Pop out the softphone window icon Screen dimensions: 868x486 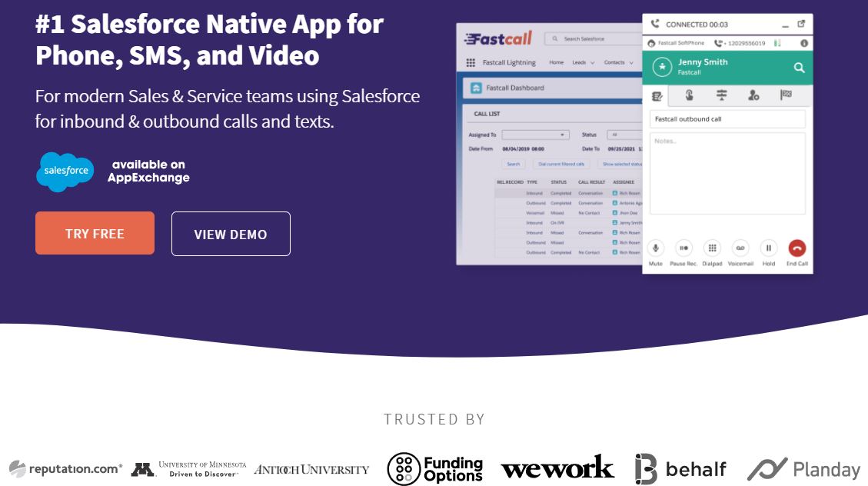[x=801, y=24]
